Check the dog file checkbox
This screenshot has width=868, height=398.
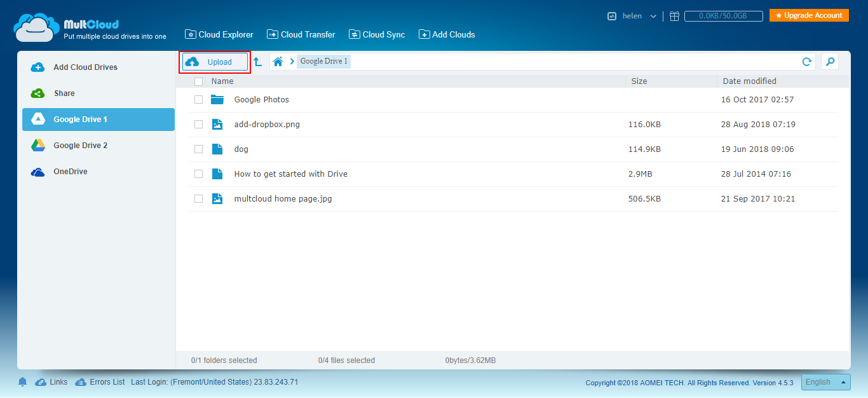(198, 149)
